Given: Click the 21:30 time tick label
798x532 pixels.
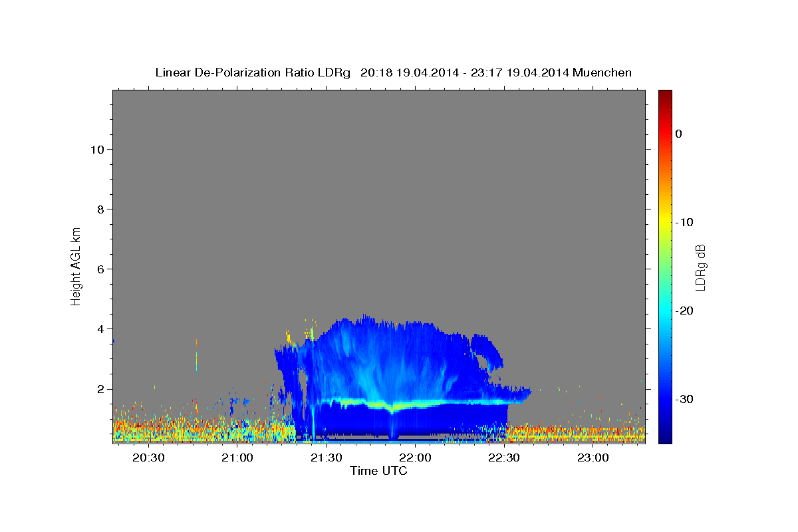Looking at the screenshot, I should point(327,458).
